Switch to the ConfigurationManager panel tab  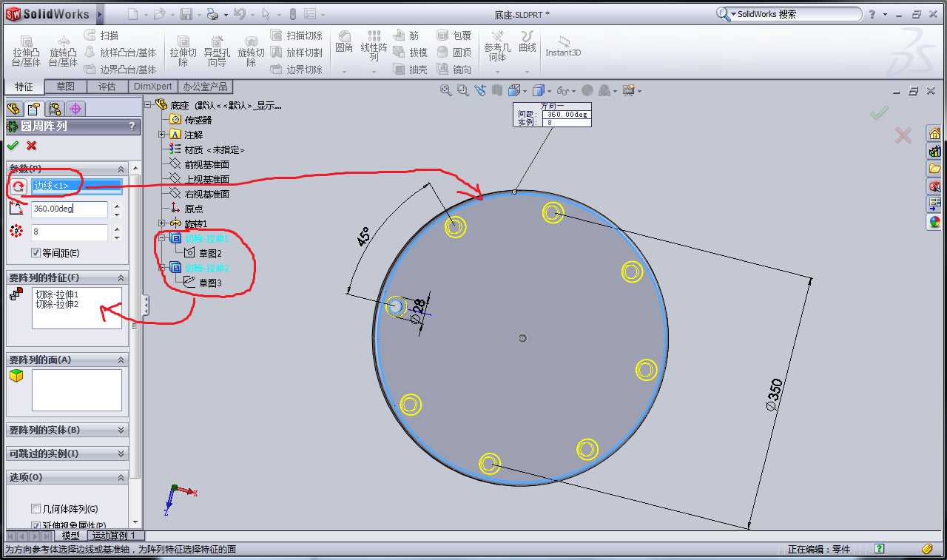click(x=55, y=109)
